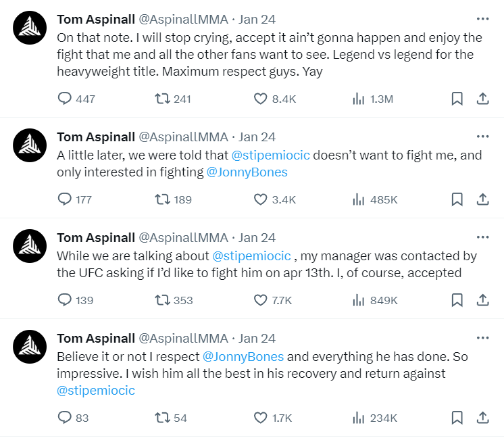Screen dimensions: 504x438
Task: Share the 'Legend vs legend' tweet
Action: point(482,99)
